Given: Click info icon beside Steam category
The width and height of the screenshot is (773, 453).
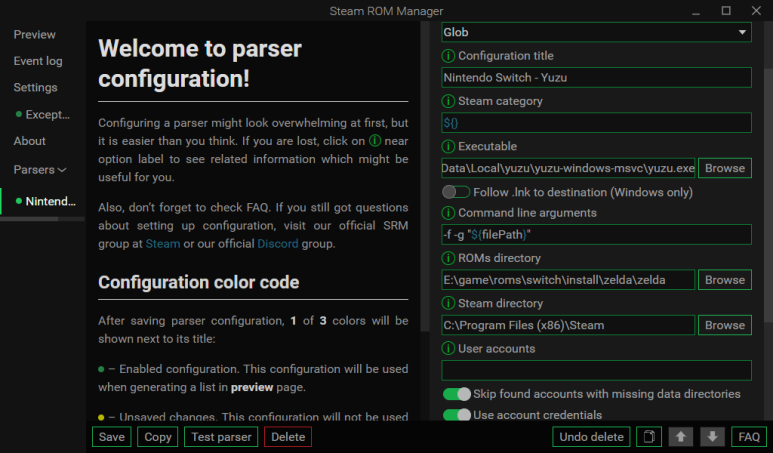Looking at the screenshot, I should coord(448,102).
